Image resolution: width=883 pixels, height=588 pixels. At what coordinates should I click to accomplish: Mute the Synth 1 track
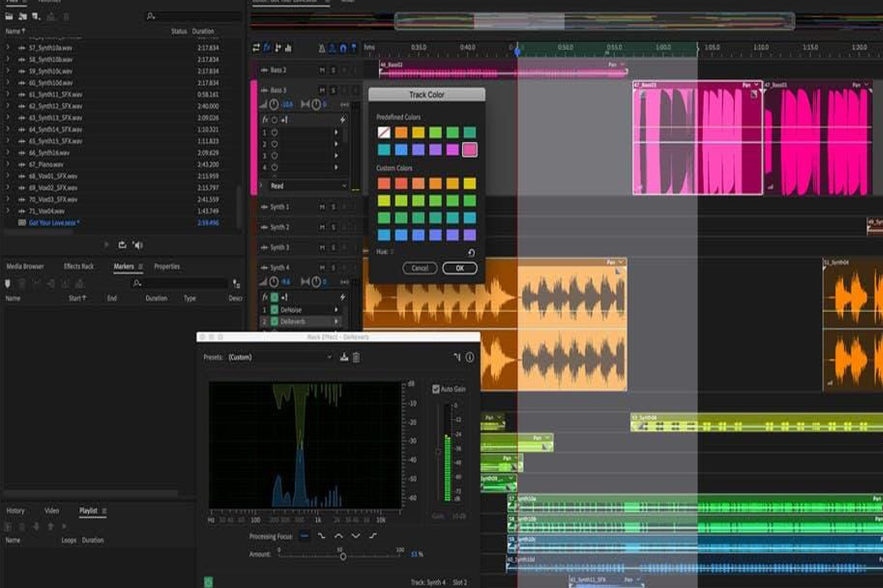pos(322,207)
